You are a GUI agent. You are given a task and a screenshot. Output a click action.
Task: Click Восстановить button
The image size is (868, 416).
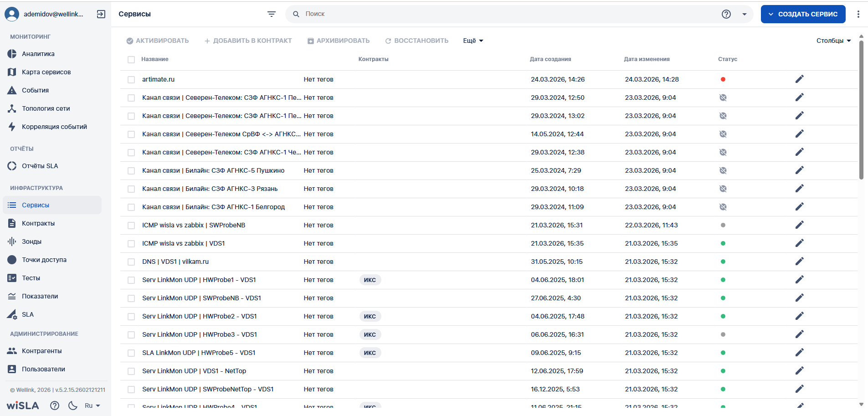[416, 41]
